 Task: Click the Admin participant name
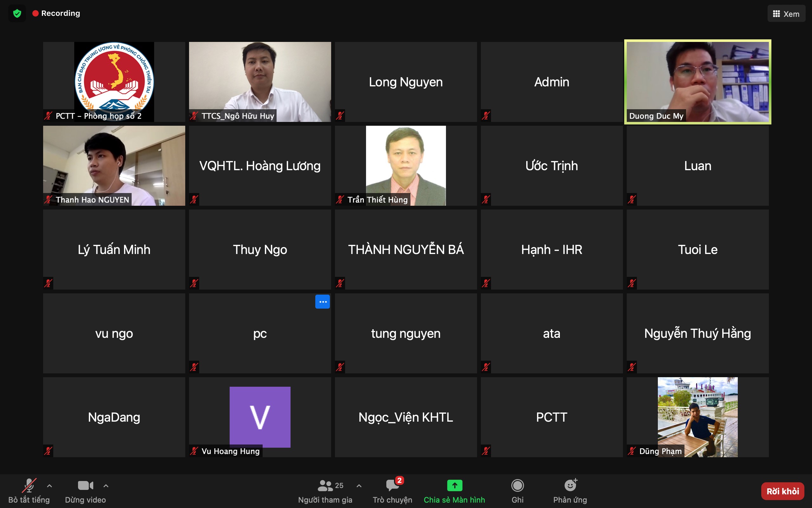pyautogui.click(x=552, y=82)
